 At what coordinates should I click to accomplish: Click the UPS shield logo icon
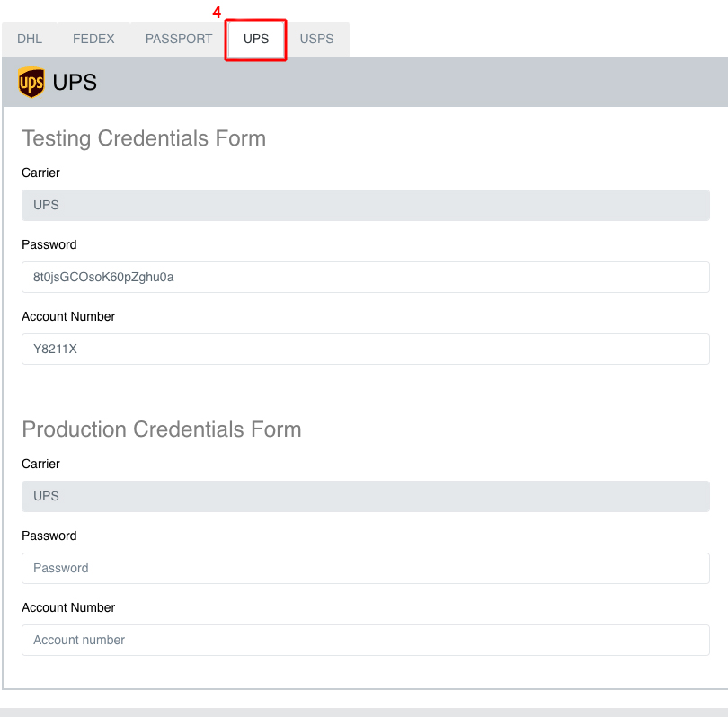(31, 83)
